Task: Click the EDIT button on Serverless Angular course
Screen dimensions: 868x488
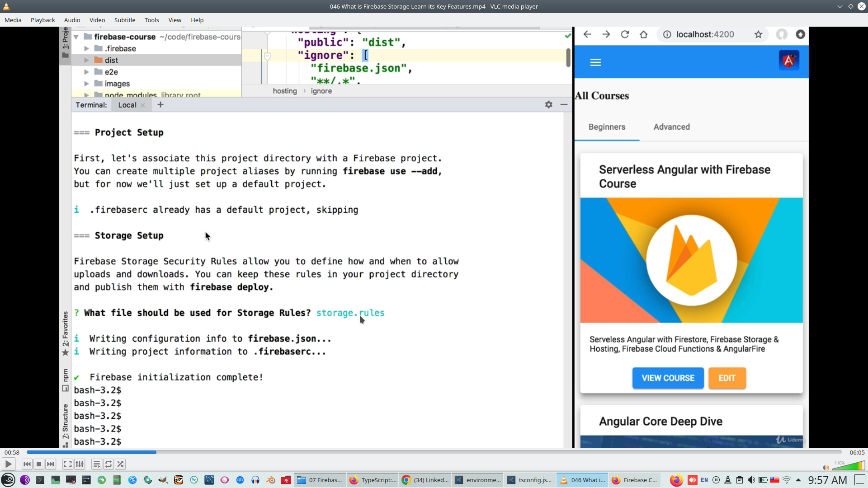Action: tap(727, 378)
